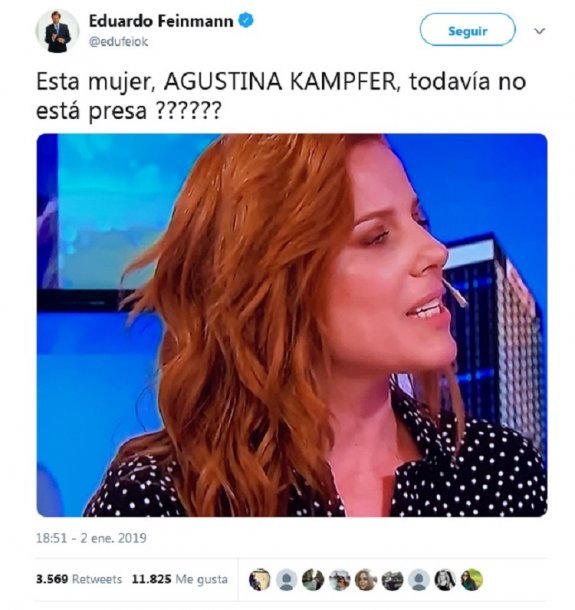Screen dimensions: 575x610
Task: Visit the @edufeiok handle link
Action: pos(119,42)
